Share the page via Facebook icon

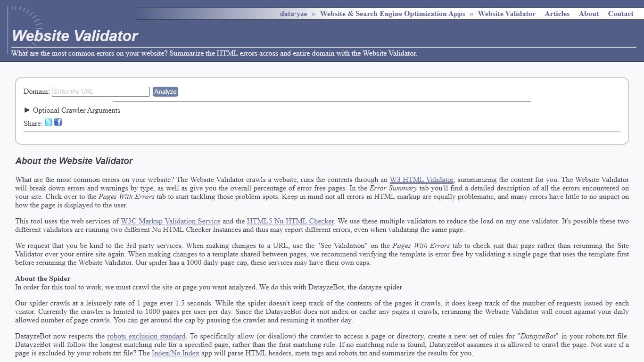pyautogui.click(x=58, y=123)
